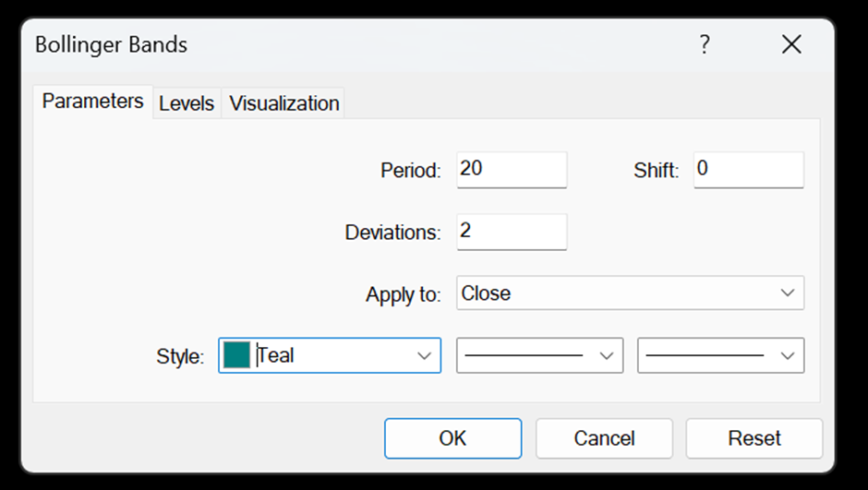This screenshot has height=490, width=868.
Task: Close the Bollinger Bands dialog
Action: [791, 44]
